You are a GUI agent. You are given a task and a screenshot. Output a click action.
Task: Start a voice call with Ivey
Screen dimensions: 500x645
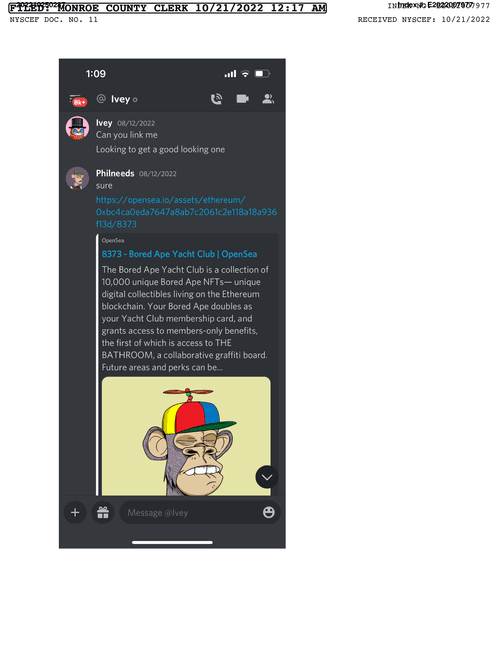216,99
